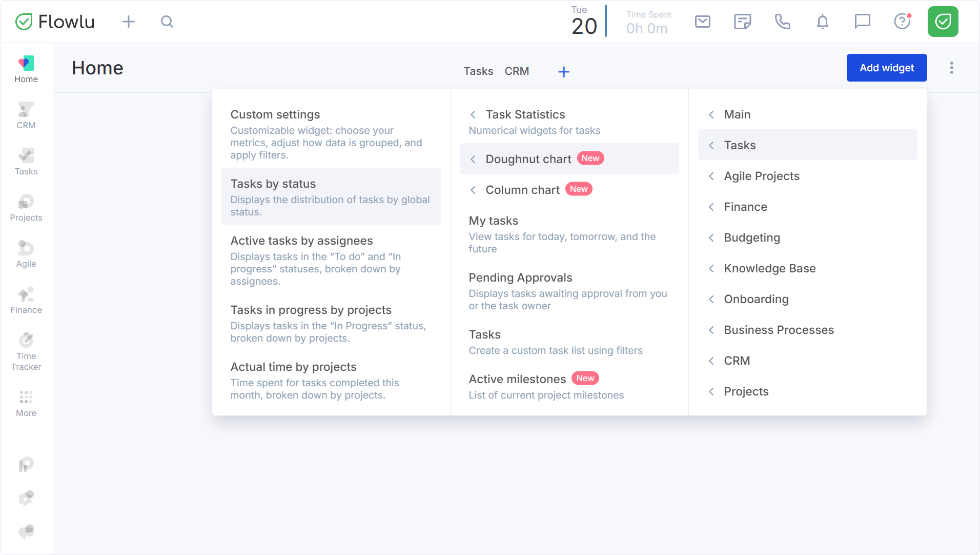Click the three-dot page options menu
This screenshot has height=555, width=980.
[951, 68]
